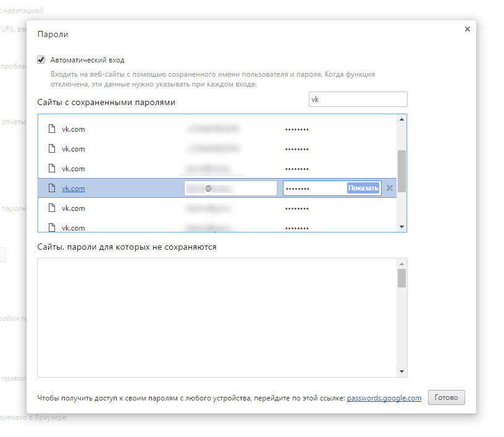Click the search field containing "vk"

358,100
